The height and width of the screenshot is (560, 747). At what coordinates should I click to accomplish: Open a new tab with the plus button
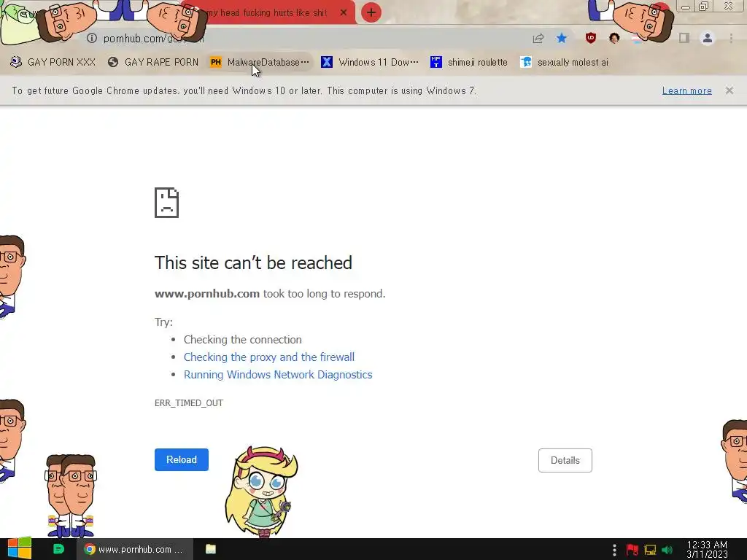[x=371, y=12]
